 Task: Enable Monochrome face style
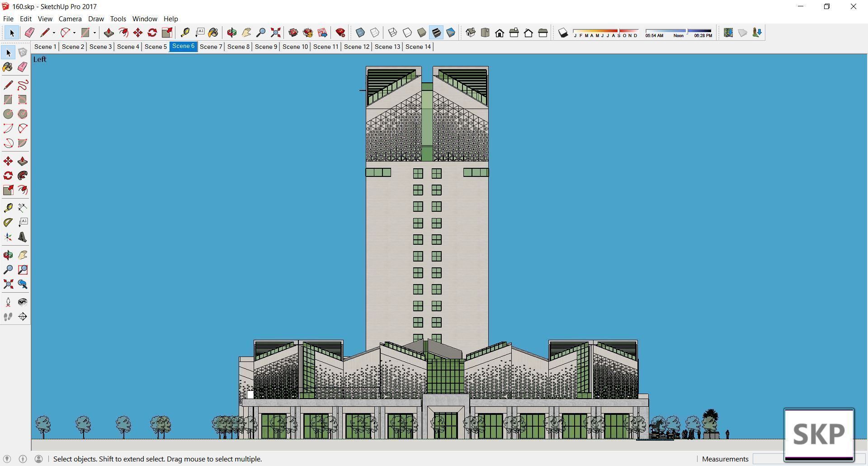tap(451, 33)
